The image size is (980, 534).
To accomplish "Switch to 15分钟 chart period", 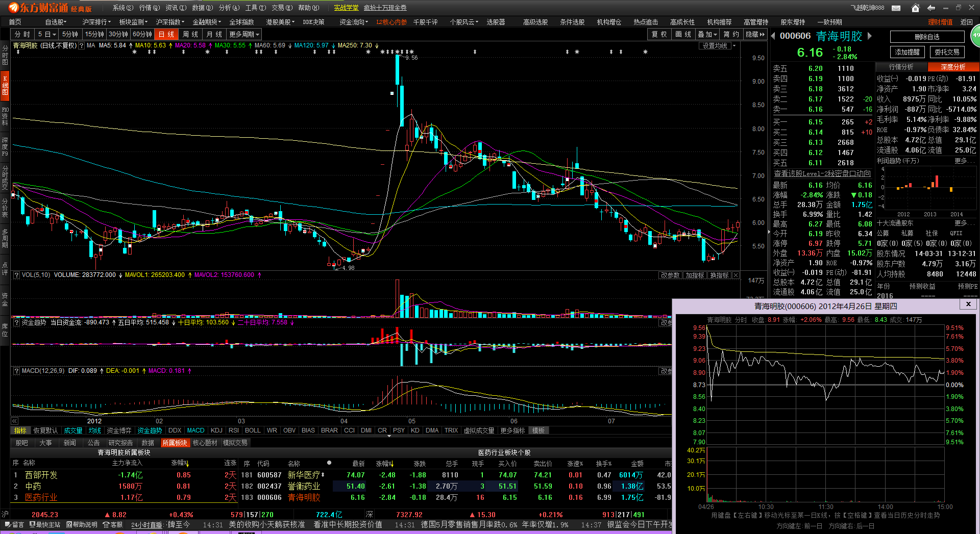I will tap(94, 34).
